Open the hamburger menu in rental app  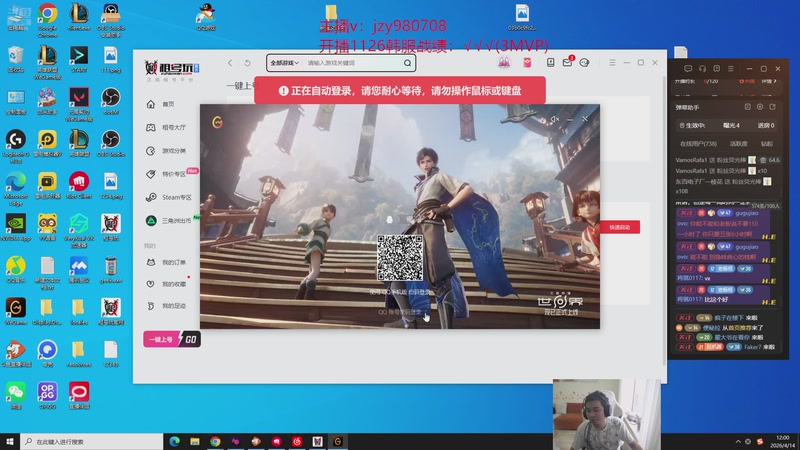pyautogui.click(x=612, y=62)
